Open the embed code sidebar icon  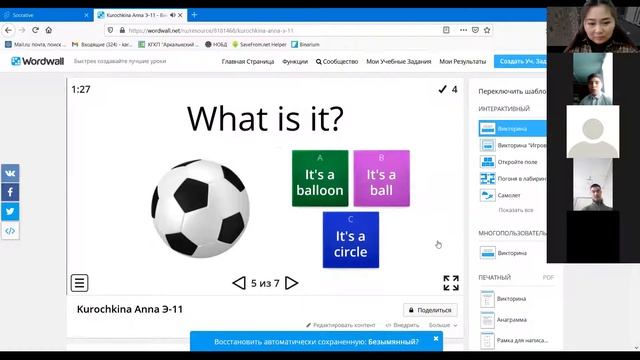pyautogui.click(x=10, y=231)
